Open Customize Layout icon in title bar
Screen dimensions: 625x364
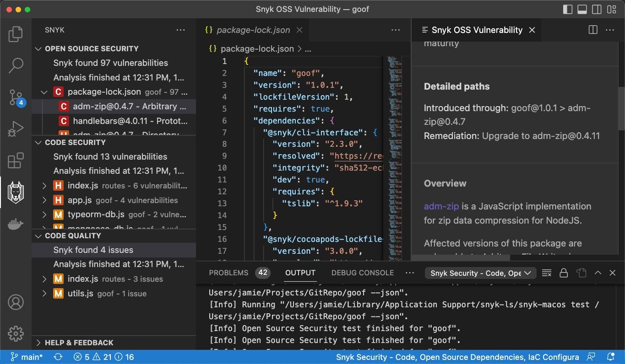[x=611, y=9]
